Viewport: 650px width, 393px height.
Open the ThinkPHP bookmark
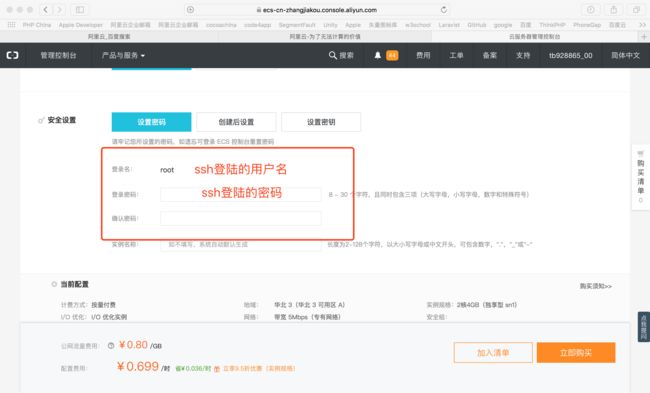pos(552,25)
